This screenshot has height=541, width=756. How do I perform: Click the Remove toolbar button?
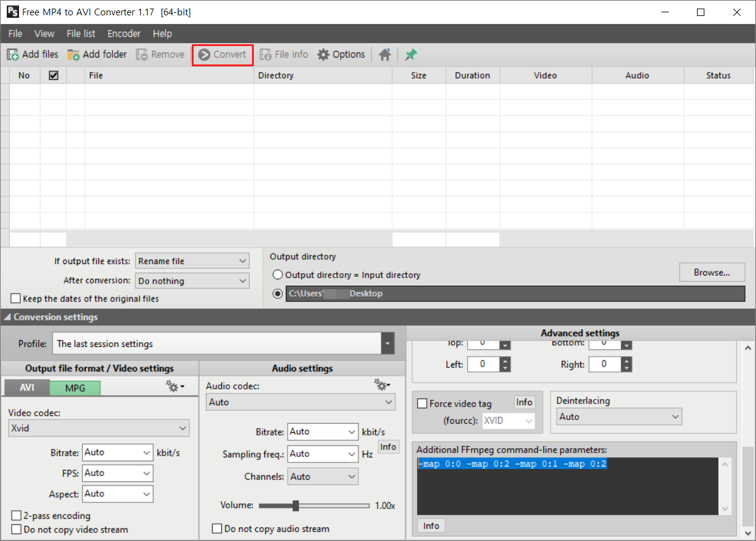[x=160, y=55]
